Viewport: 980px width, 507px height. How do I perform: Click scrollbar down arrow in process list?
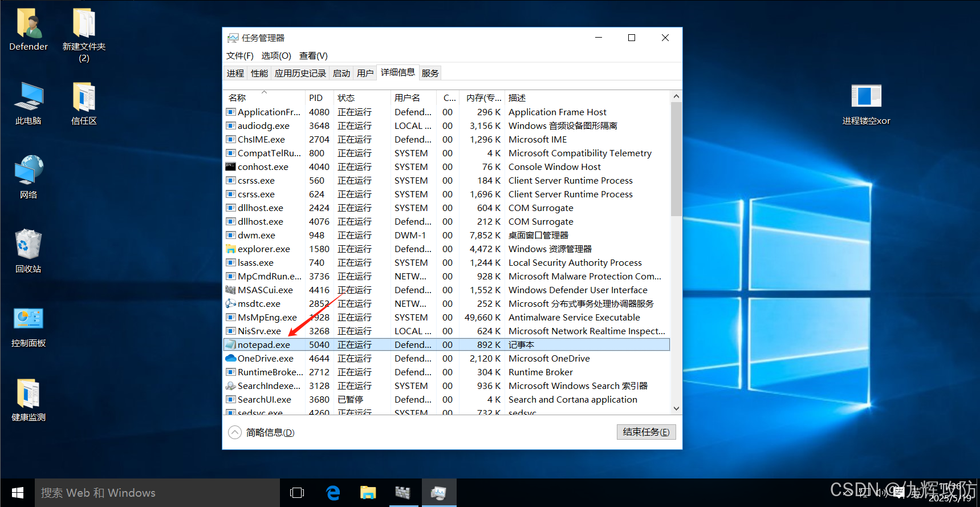click(x=676, y=408)
